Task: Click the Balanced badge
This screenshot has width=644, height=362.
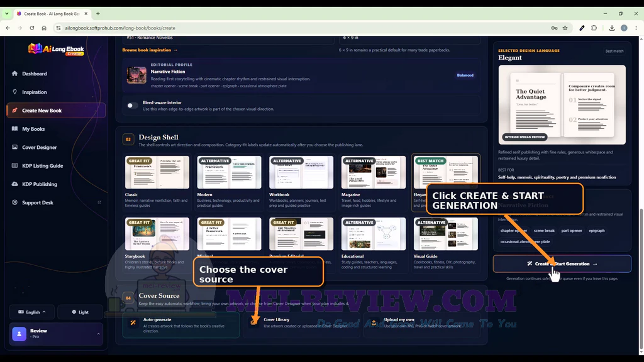Action: click(x=465, y=75)
